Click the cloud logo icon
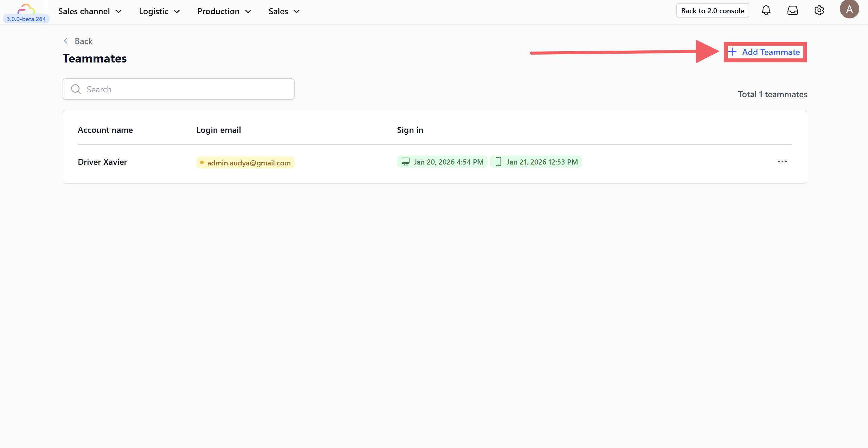868x448 pixels. coord(26,8)
